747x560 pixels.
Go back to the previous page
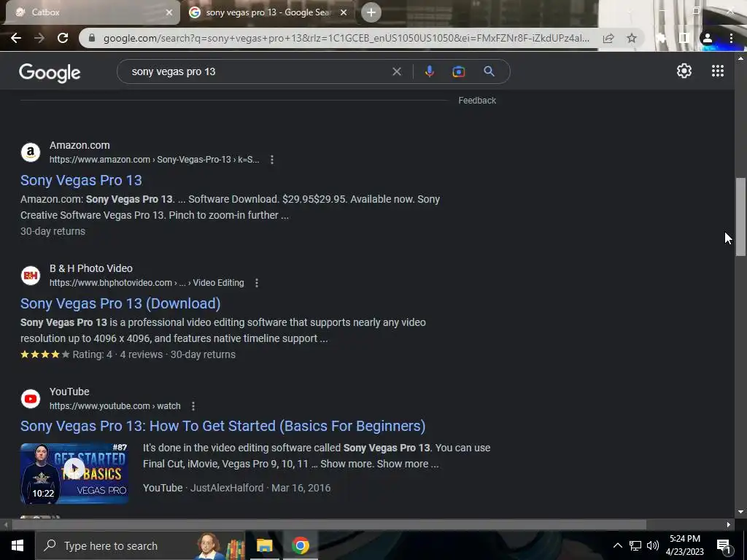tap(16, 38)
